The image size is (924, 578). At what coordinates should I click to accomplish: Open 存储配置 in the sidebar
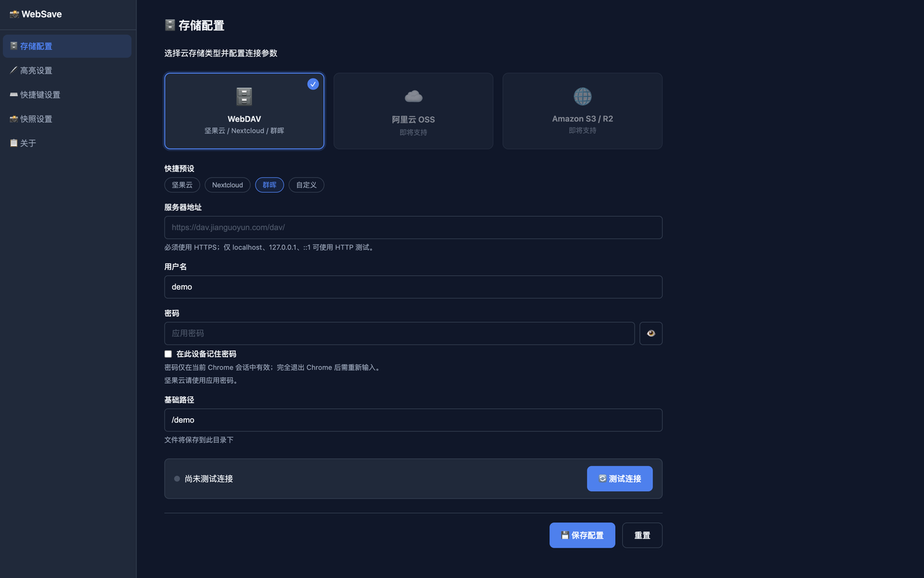67,46
